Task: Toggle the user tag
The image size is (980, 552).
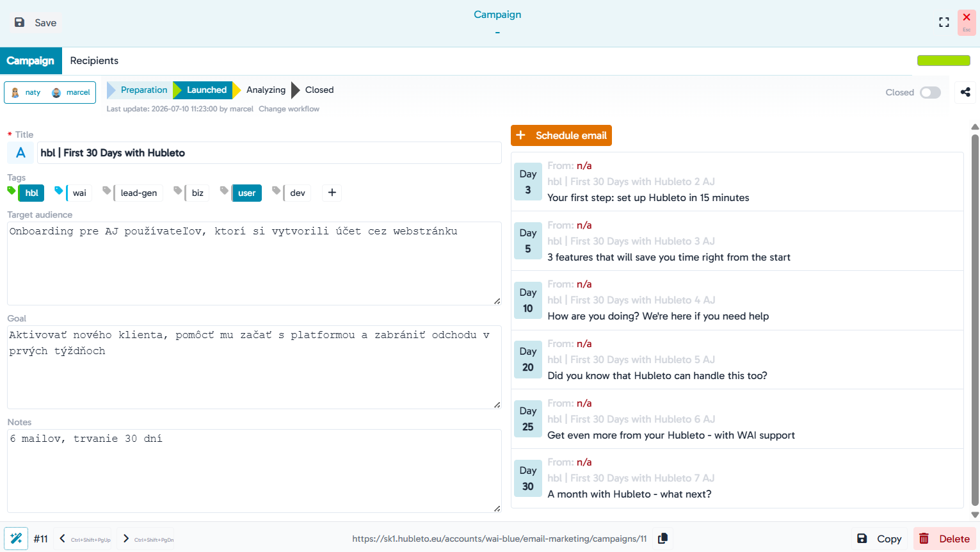Action: coord(246,193)
